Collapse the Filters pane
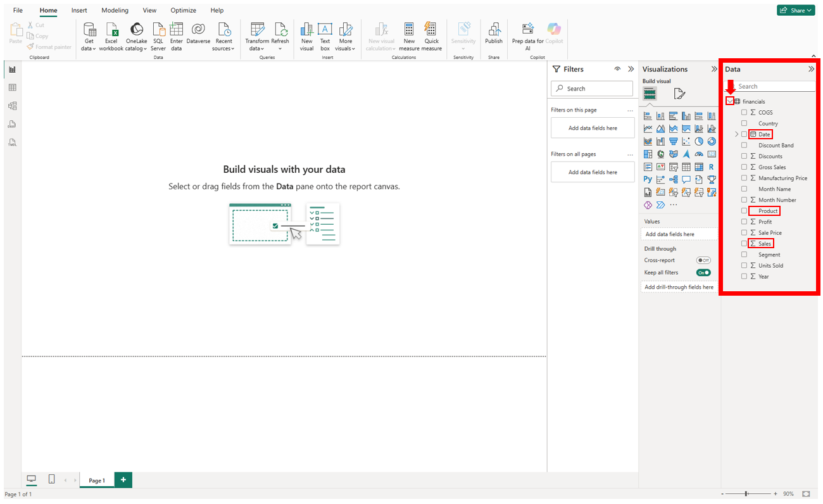Screen dimensions: 823x504 (x=631, y=69)
